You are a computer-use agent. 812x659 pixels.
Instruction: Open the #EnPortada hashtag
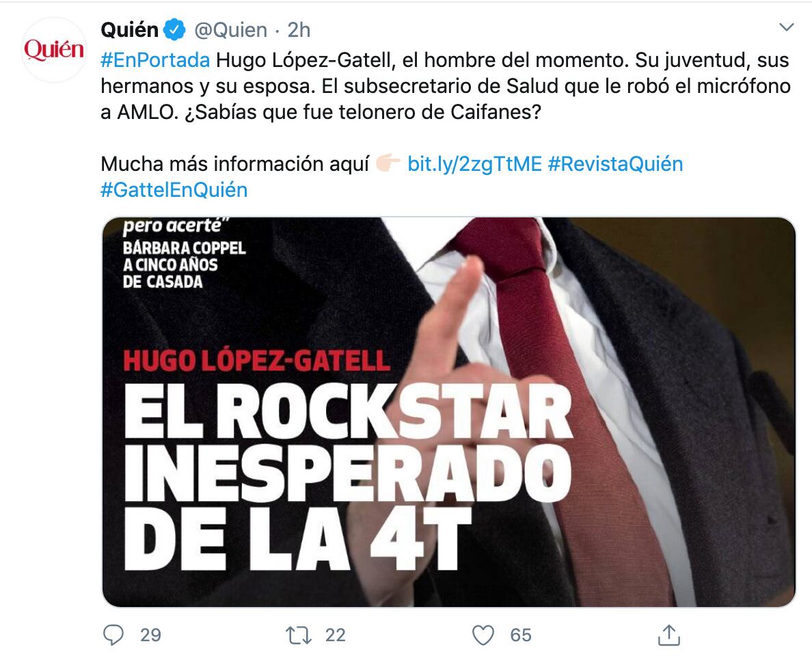pyautogui.click(x=155, y=60)
